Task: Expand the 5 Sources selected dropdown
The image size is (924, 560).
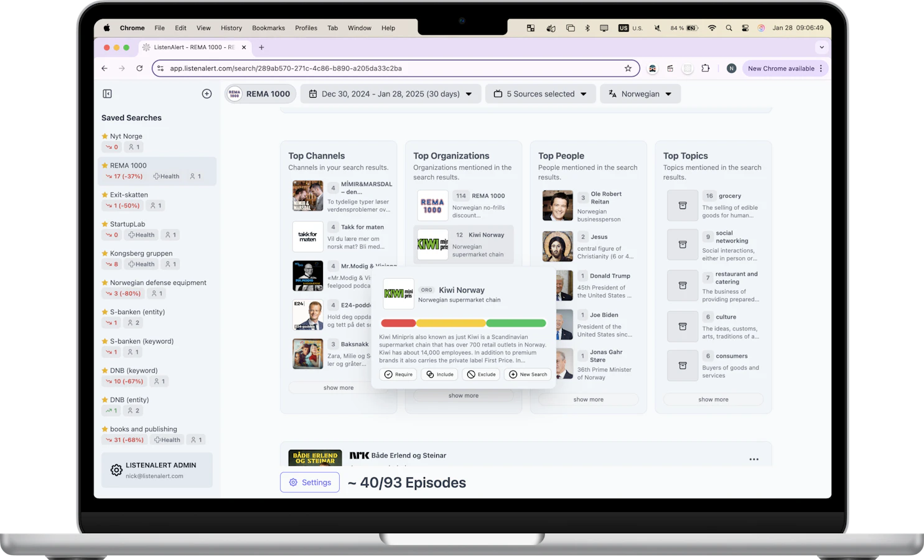Action: (x=541, y=94)
